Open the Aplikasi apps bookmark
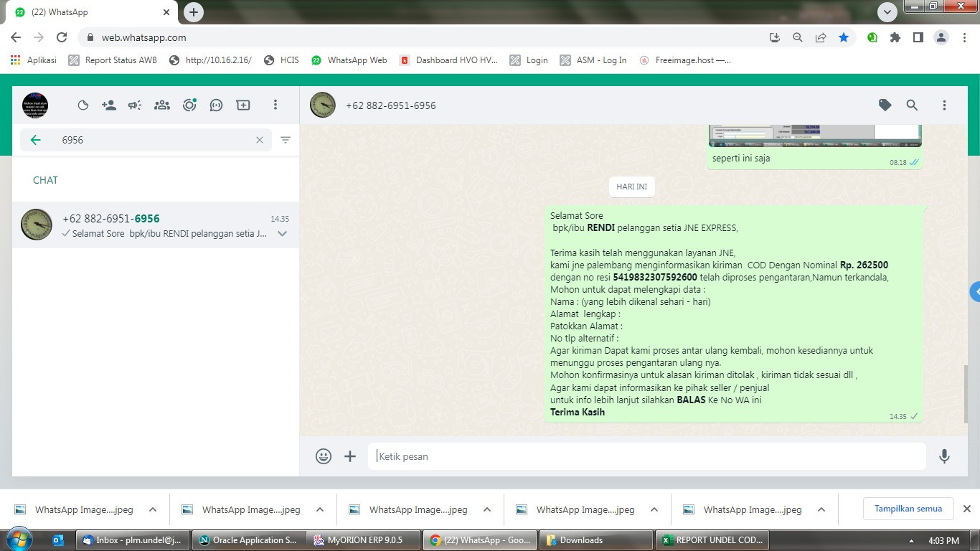 coord(33,60)
